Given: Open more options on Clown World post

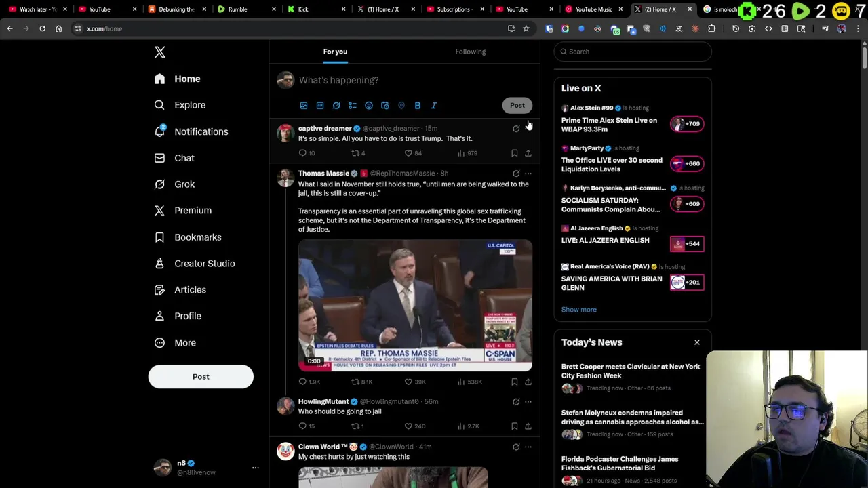Looking at the screenshot, I should point(528,447).
